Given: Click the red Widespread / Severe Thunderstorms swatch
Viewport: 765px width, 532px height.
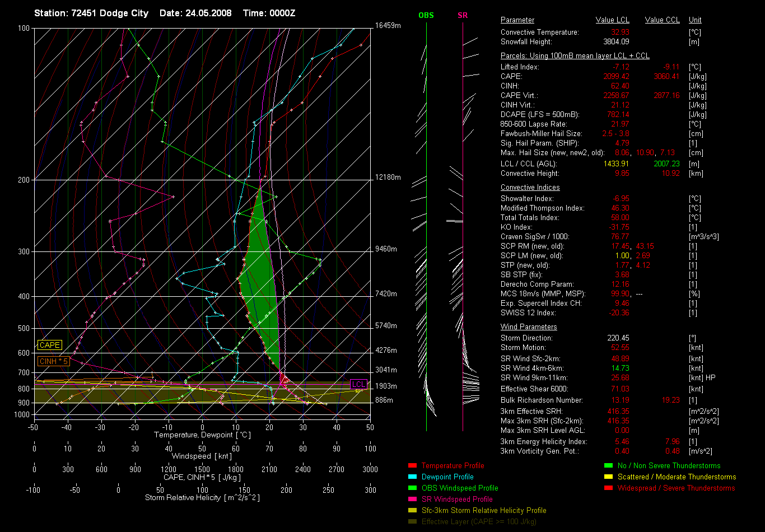Looking at the screenshot, I should (608, 488).
